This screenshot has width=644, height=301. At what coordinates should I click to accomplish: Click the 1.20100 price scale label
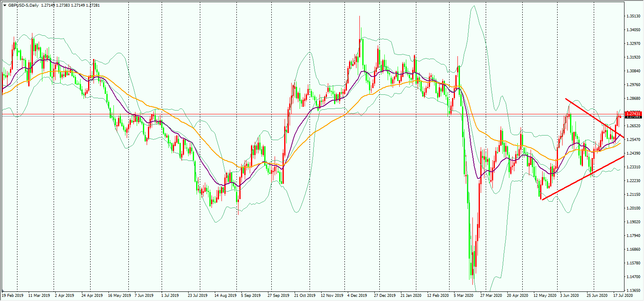(633, 208)
